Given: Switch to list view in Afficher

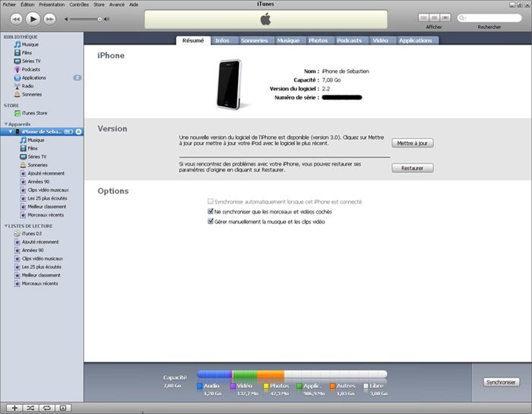Looking at the screenshot, I should (423, 17).
